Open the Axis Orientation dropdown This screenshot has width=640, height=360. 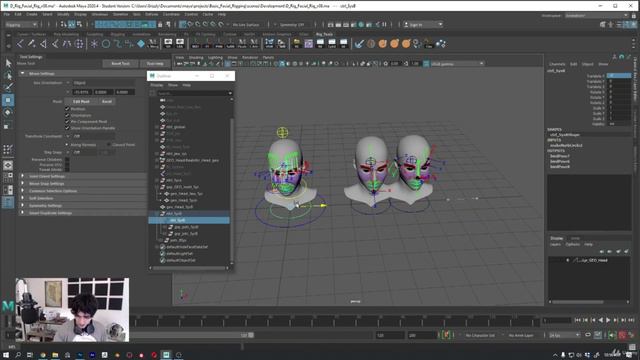tap(103, 83)
